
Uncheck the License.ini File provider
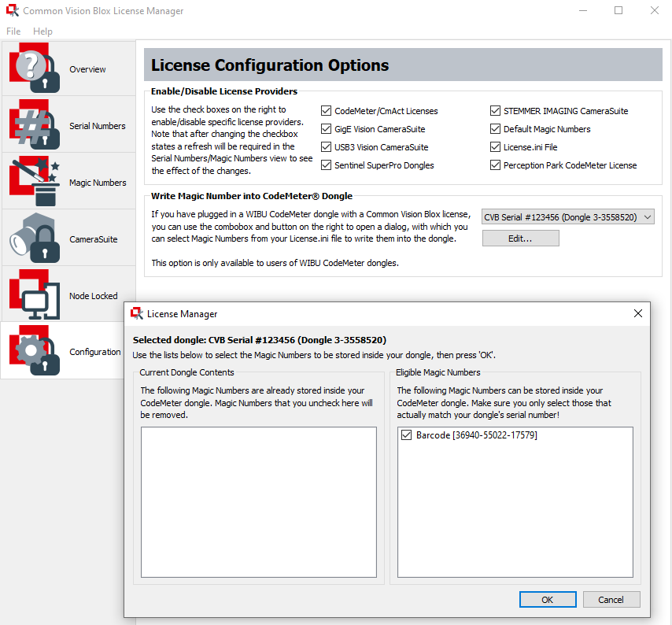496,147
